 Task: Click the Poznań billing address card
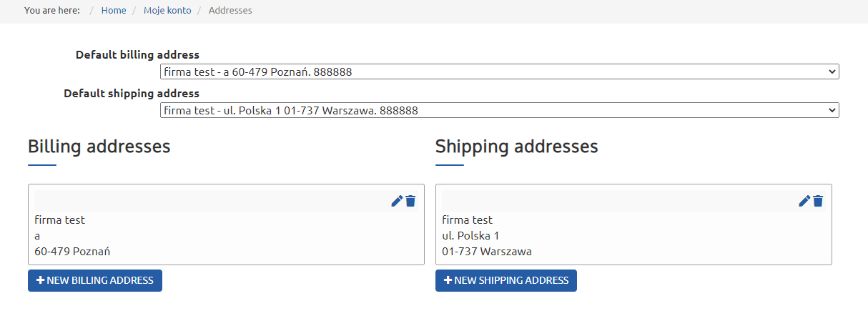(225, 236)
